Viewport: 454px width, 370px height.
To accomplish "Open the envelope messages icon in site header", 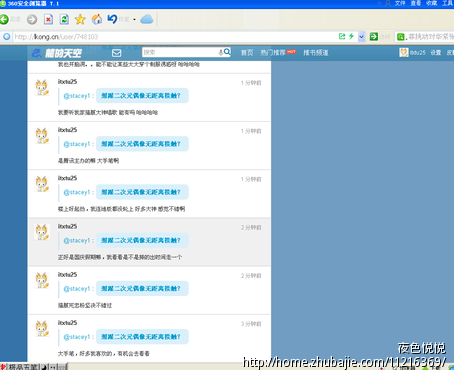I will (117, 53).
